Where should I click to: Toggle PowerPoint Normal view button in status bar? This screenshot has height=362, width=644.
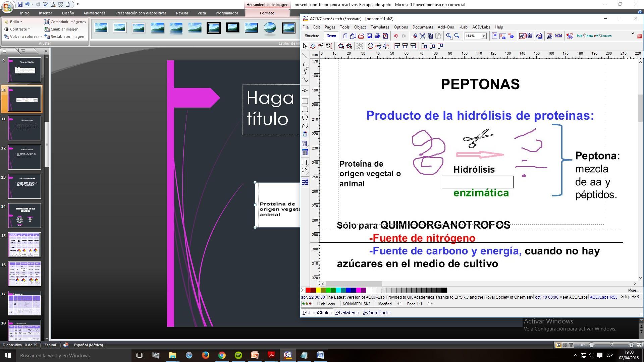558,345
